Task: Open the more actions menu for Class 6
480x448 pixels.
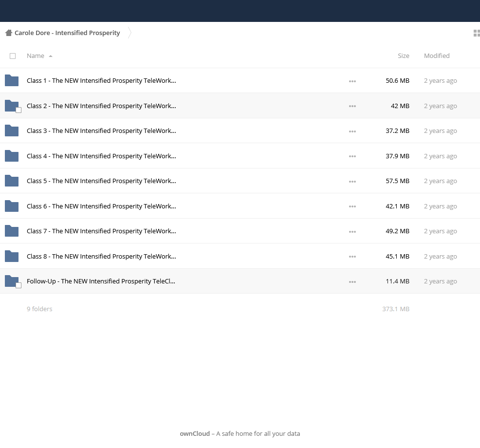Action: [x=352, y=206]
